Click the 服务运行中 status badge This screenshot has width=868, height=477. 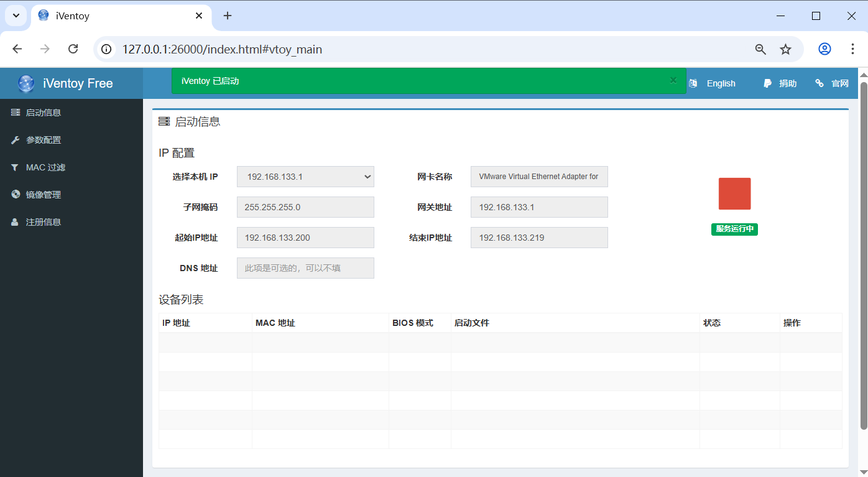pyautogui.click(x=734, y=229)
